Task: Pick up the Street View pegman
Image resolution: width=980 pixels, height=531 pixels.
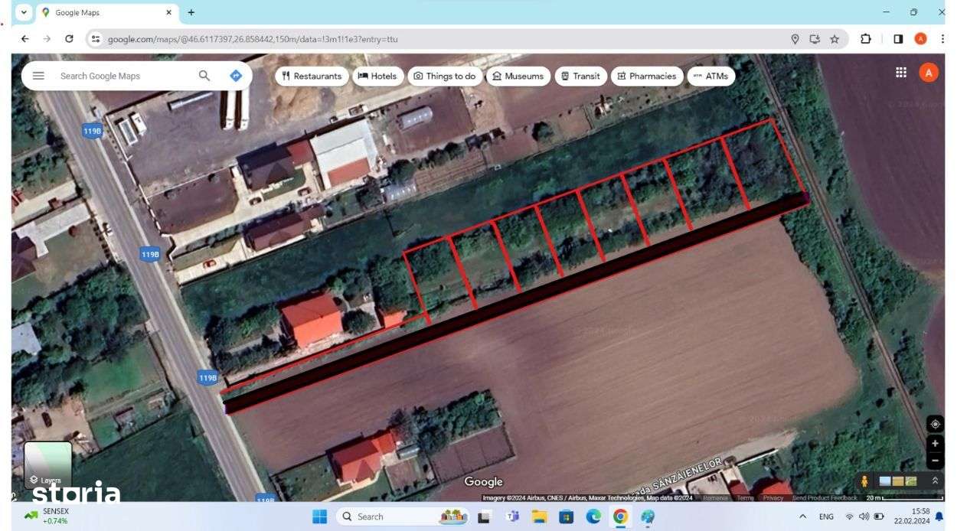Action: pyautogui.click(x=865, y=481)
